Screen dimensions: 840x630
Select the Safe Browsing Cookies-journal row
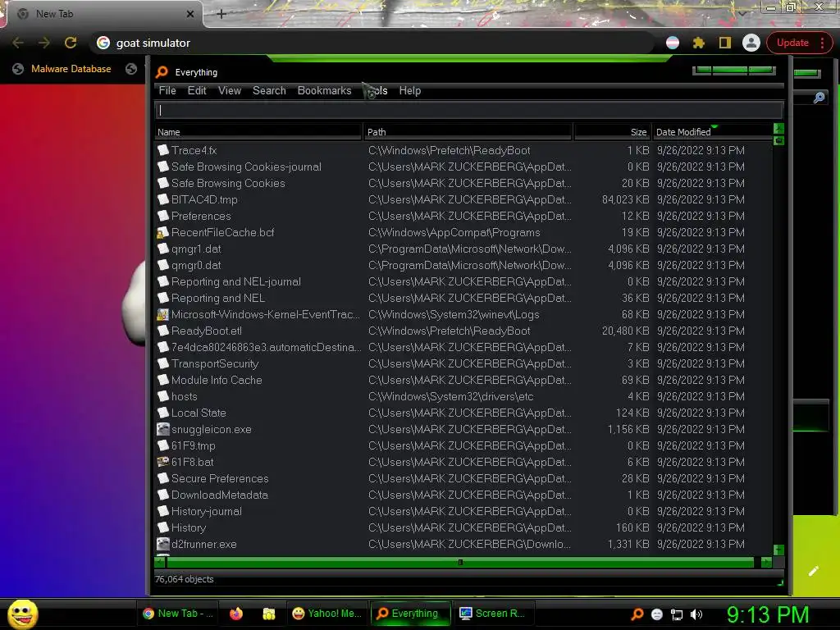(x=463, y=167)
